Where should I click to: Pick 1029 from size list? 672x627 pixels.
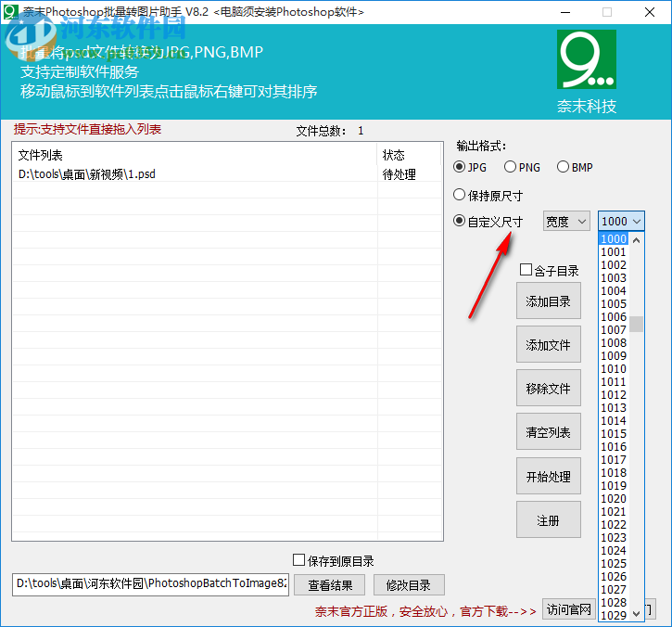tap(614, 615)
